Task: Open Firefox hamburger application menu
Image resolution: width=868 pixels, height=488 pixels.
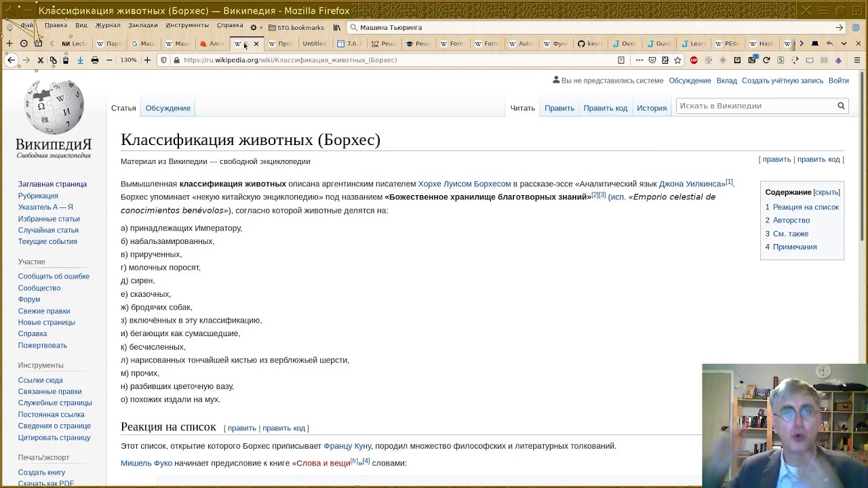Action: (x=857, y=60)
